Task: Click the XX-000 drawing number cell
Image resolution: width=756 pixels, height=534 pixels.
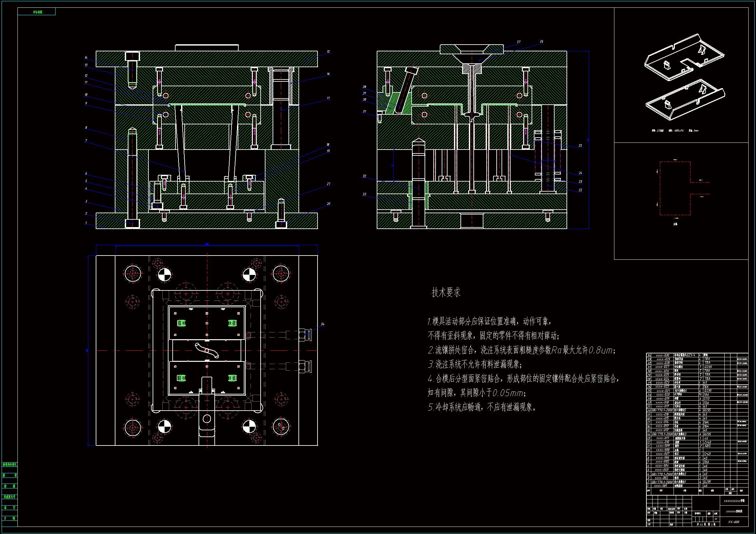Action: point(733,522)
